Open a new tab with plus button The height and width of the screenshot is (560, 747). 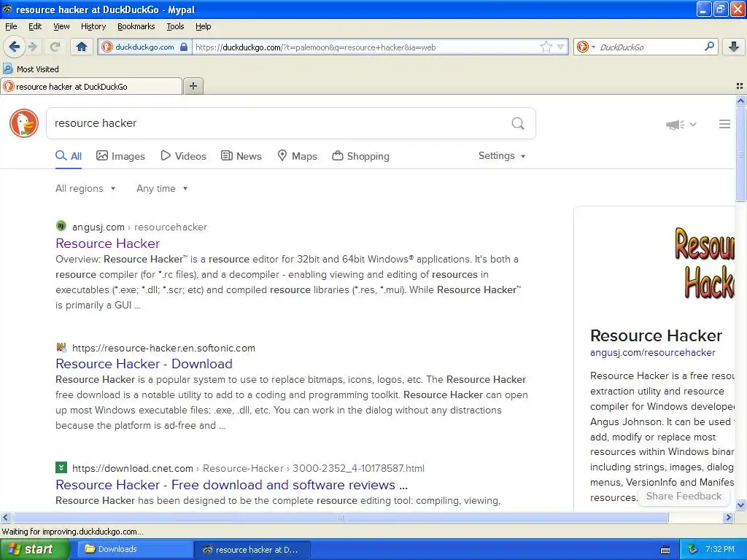[193, 86]
